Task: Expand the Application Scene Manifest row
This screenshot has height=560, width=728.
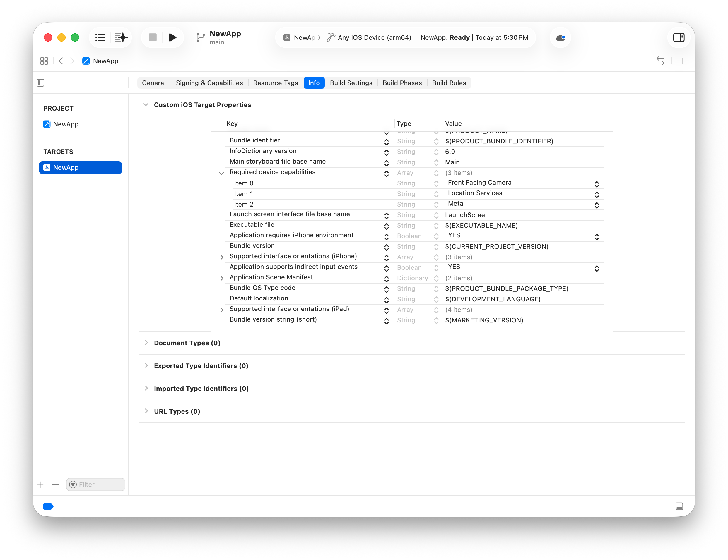Action: [222, 278]
